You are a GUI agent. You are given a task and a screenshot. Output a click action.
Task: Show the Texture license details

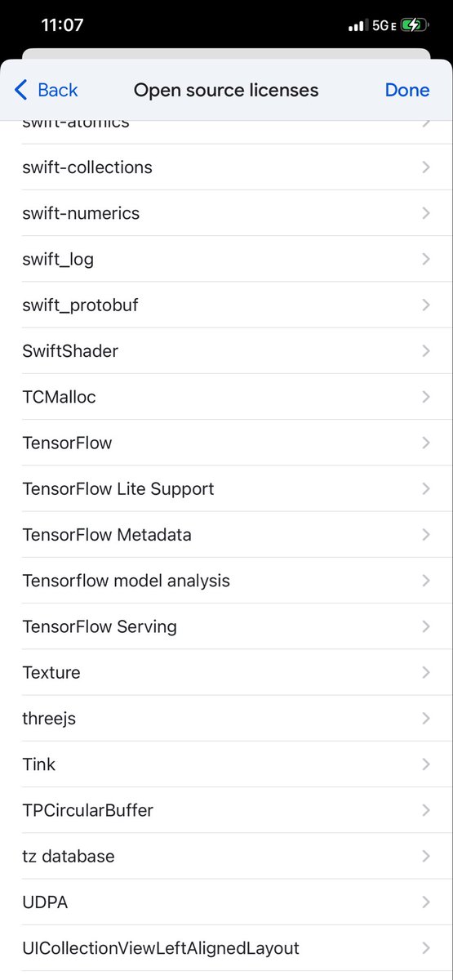tap(226, 672)
